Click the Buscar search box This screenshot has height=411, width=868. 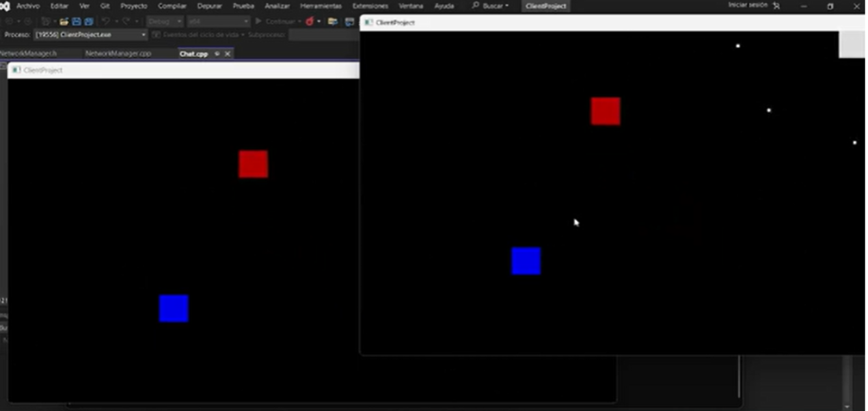tap(491, 6)
